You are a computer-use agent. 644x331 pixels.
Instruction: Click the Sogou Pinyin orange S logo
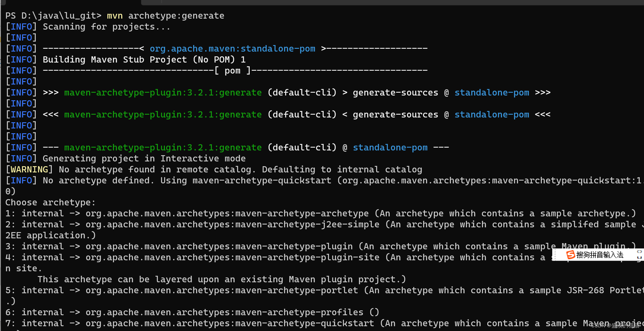pyautogui.click(x=571, y=255)
